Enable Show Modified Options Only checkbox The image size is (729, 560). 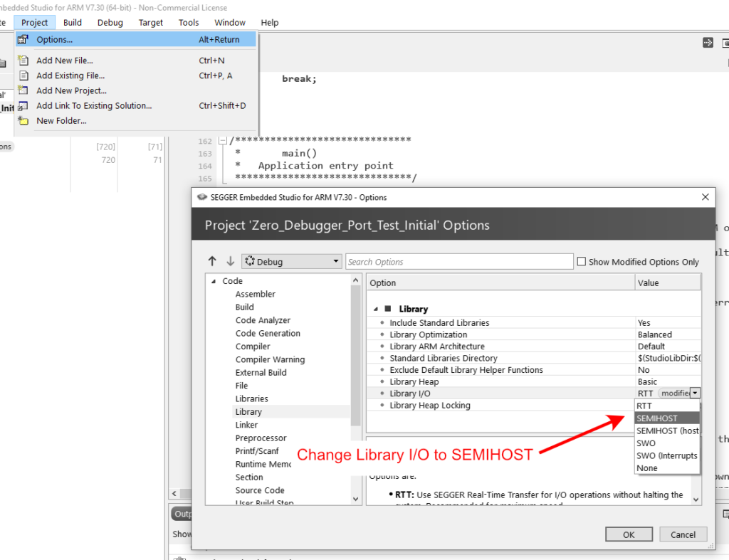(581, 262)
